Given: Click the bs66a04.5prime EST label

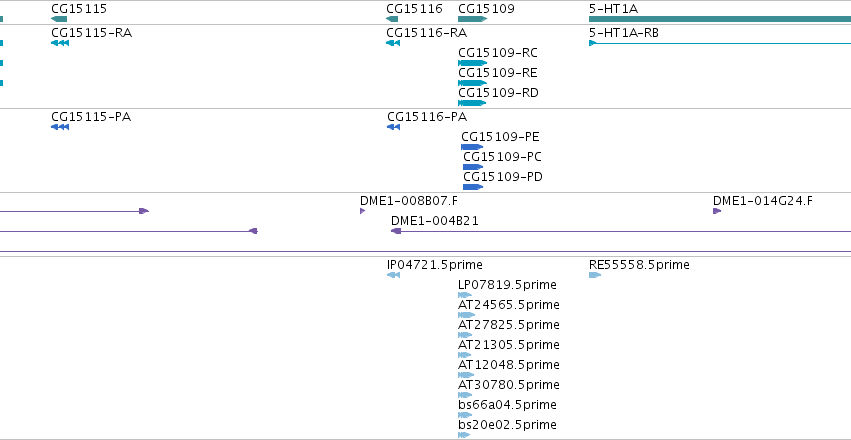Looking at the screenshot, I should tap(507, 405).
